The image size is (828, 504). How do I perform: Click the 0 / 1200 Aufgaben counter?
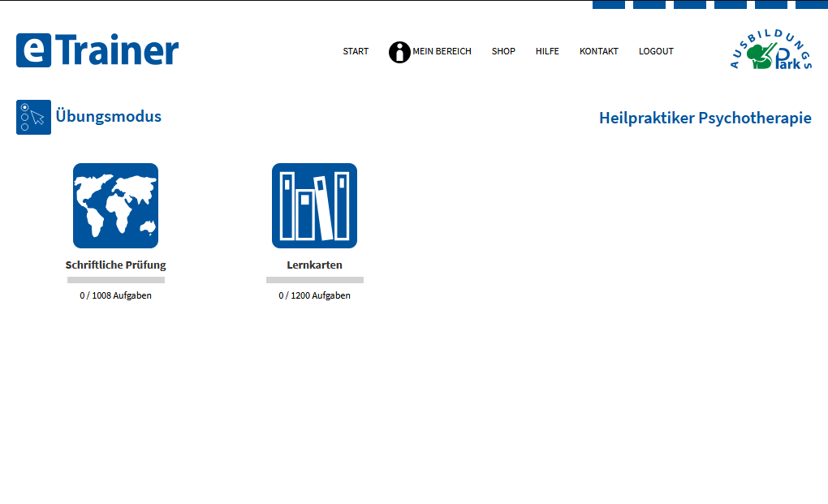tap(314, 295)
